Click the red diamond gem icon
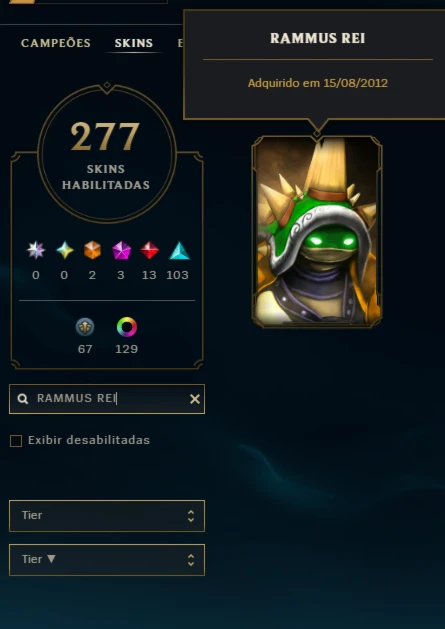The height and width of the screenshot is (629, 445). click(x=149, y=250)
